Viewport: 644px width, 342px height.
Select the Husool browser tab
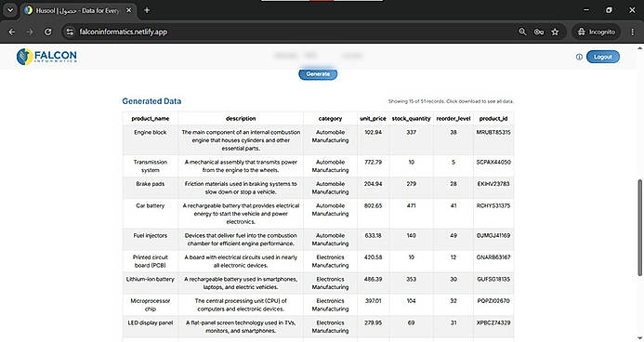[78, 10]
